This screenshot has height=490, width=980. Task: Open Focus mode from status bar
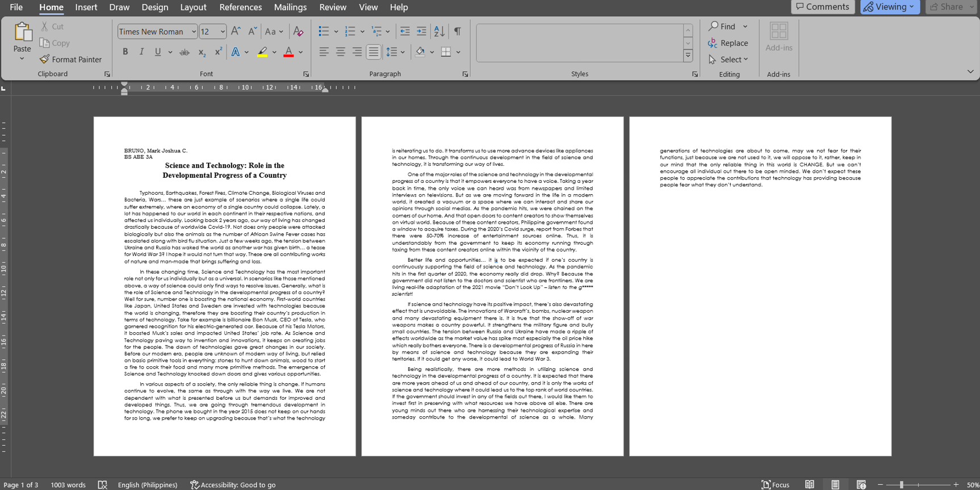pos(776,484)
